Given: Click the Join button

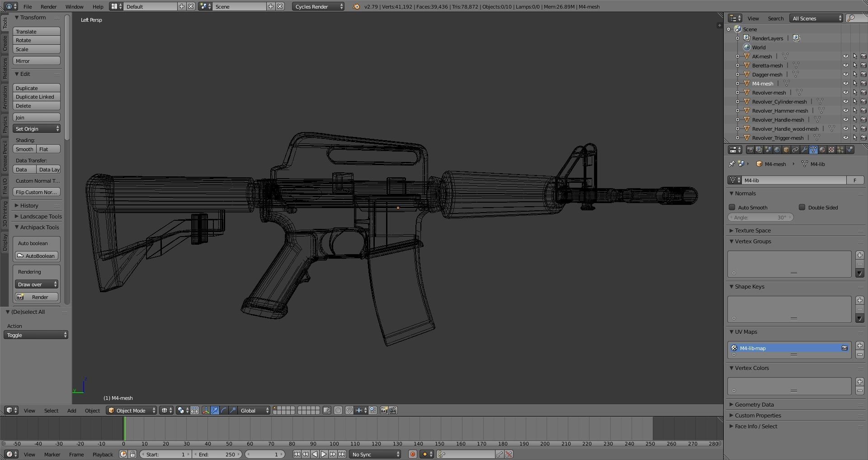Looking at the screenshot, I should point(37,117).
